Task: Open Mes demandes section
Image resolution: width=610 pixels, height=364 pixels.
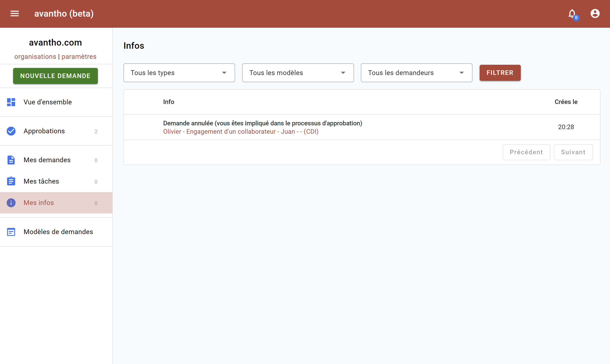Action: click(56, 160)
